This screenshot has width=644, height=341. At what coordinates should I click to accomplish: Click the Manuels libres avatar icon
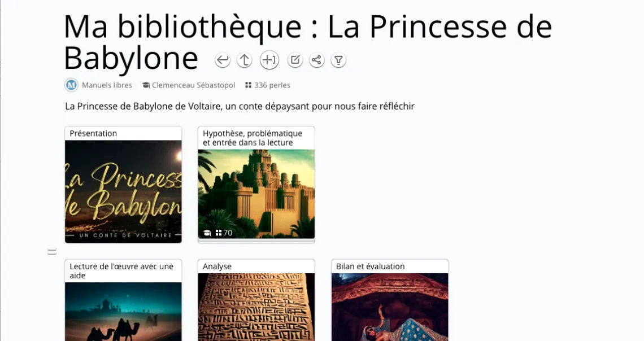click(x=72, y=85)
